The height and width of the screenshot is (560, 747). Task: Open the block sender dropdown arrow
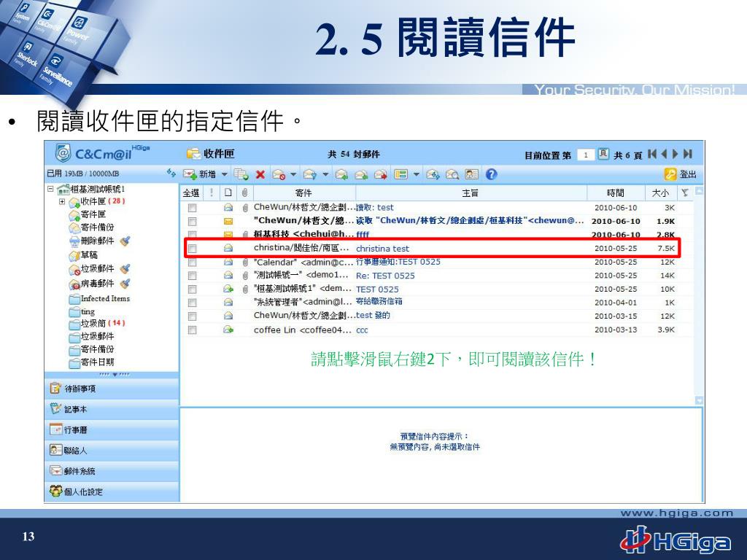(x=293, y=174)
